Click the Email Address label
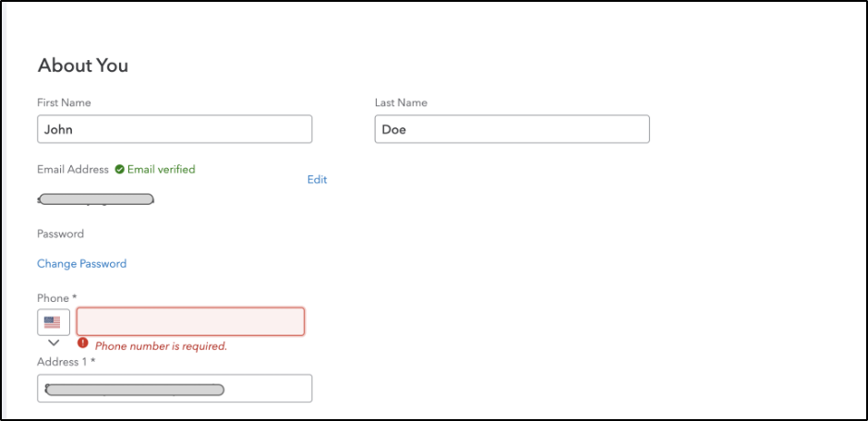 coord(73,170)
